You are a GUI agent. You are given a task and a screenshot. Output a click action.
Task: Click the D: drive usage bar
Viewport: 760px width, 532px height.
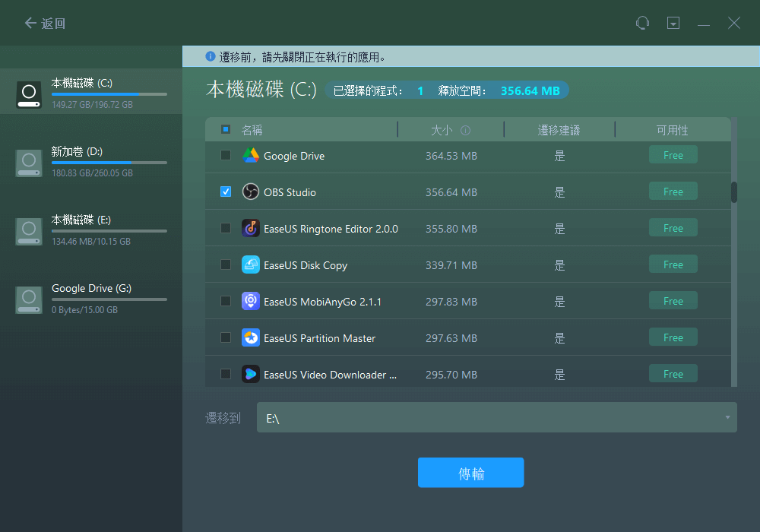pyautogui.click(x=109, y=163)
